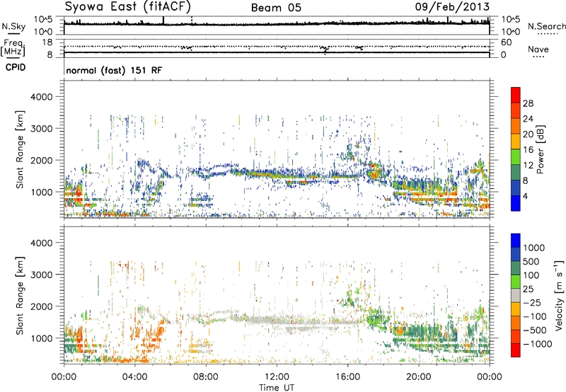The image size is (566, 392).
Task: Click the 'Syowa East (fitACF)' plot title
Action: click(128, 6)
